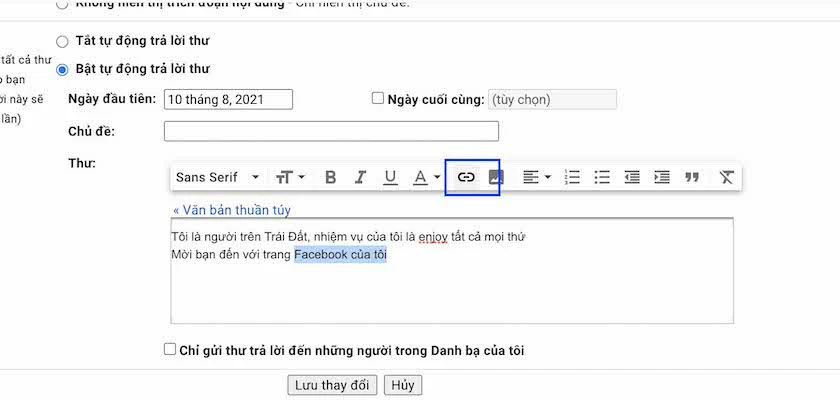840x400 pixels.
Task: Insert a link with the chain icon
Action: [466, 177]
